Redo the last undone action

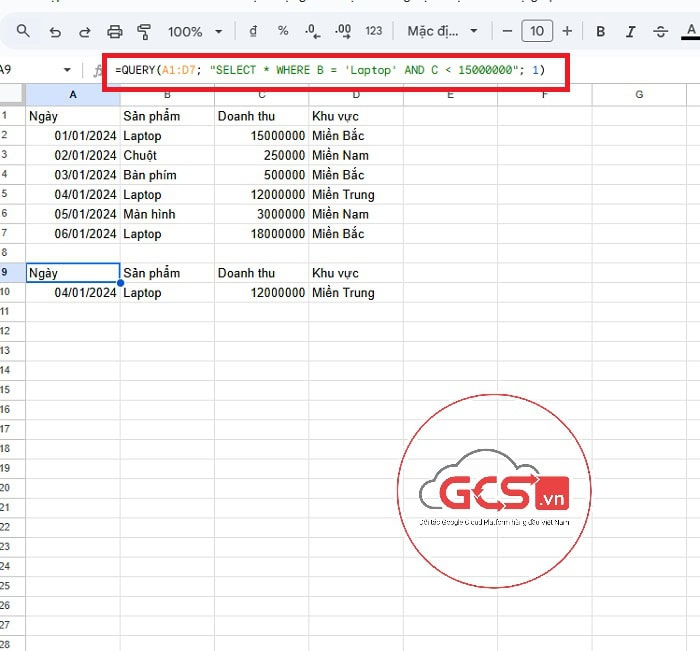click(83, 32)
